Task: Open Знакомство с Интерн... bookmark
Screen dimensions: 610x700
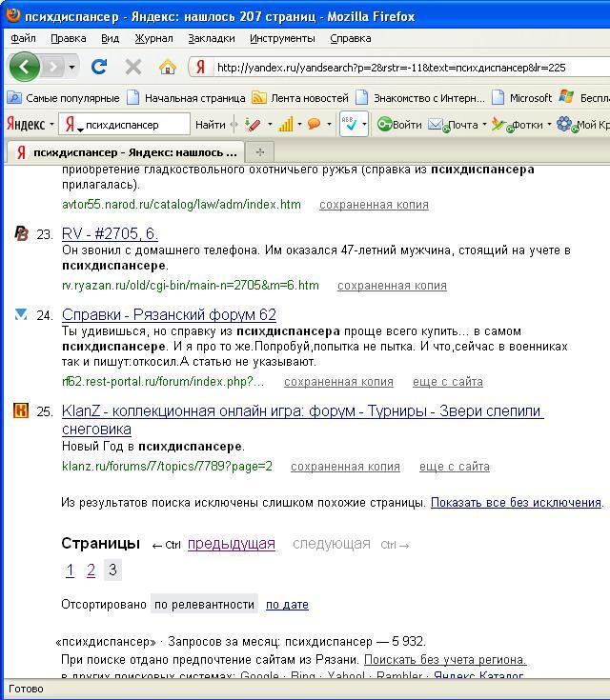Action: pyautogui.click(x=420, y=98)
